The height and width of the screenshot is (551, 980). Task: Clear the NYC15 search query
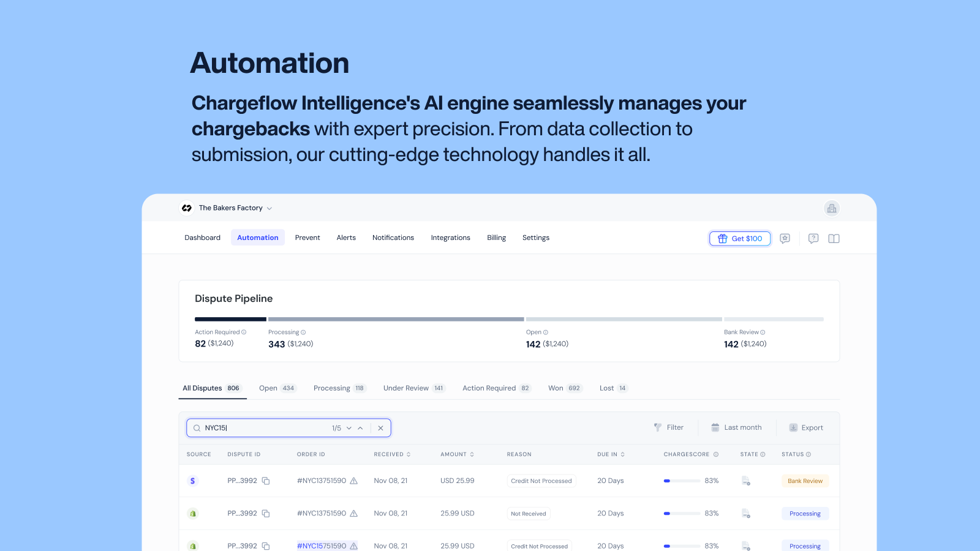[x=381, y=428]
